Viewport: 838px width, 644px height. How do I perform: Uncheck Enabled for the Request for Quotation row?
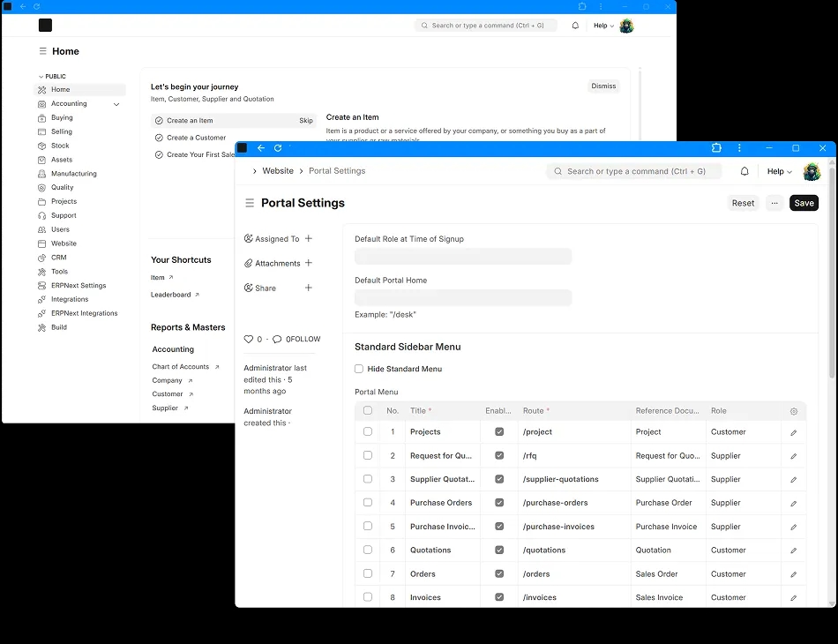(499, 455)
